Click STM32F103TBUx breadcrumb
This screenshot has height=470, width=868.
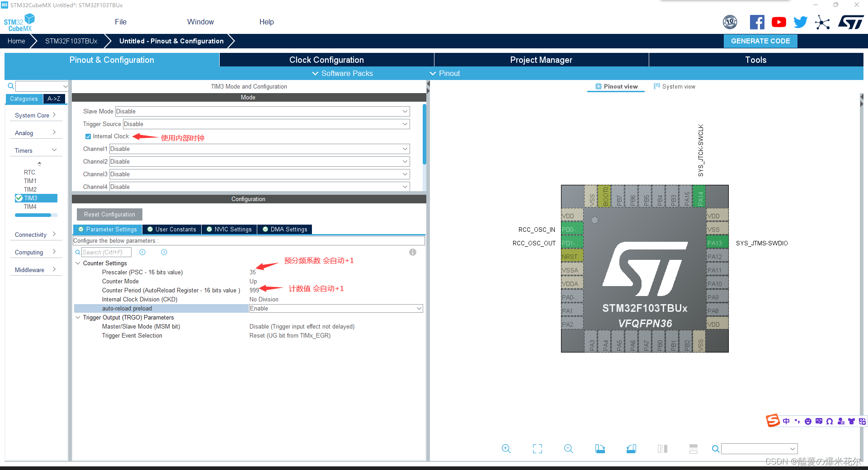(71, 41)
